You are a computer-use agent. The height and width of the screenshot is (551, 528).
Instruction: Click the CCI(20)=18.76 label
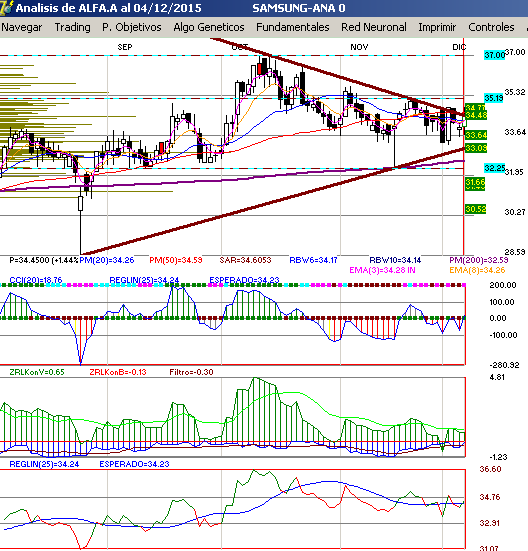point(36,280)
